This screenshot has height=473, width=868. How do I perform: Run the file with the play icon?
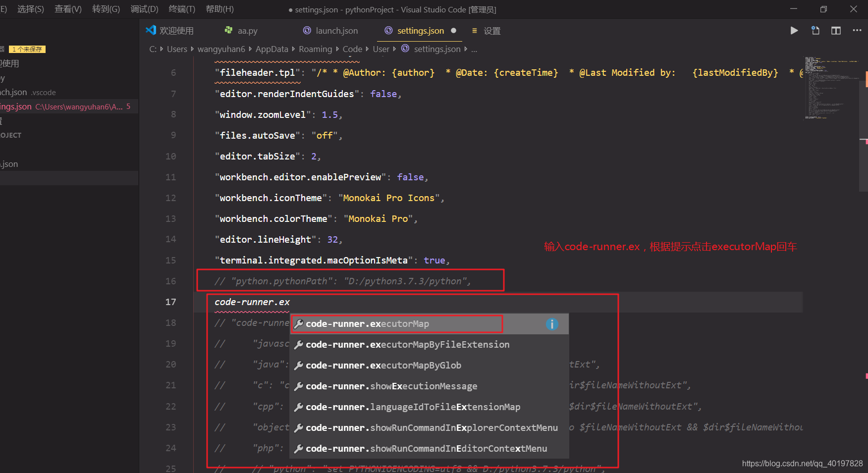[x=794, y=31]
